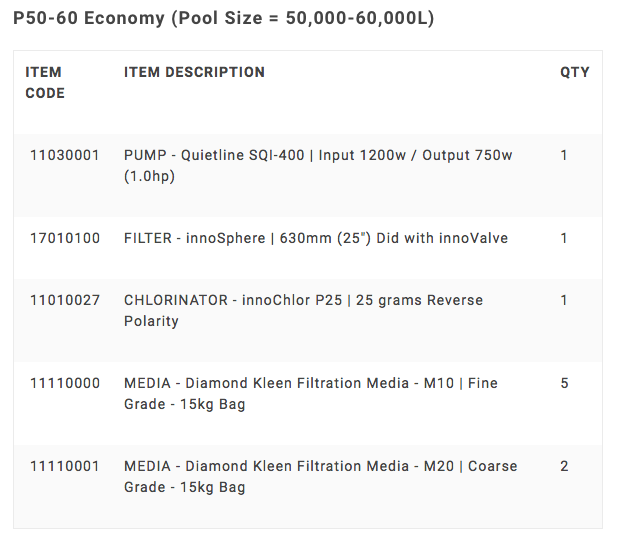Click the ITEM CODE column header
Screen dimensions: 618x536
point(45,82)
